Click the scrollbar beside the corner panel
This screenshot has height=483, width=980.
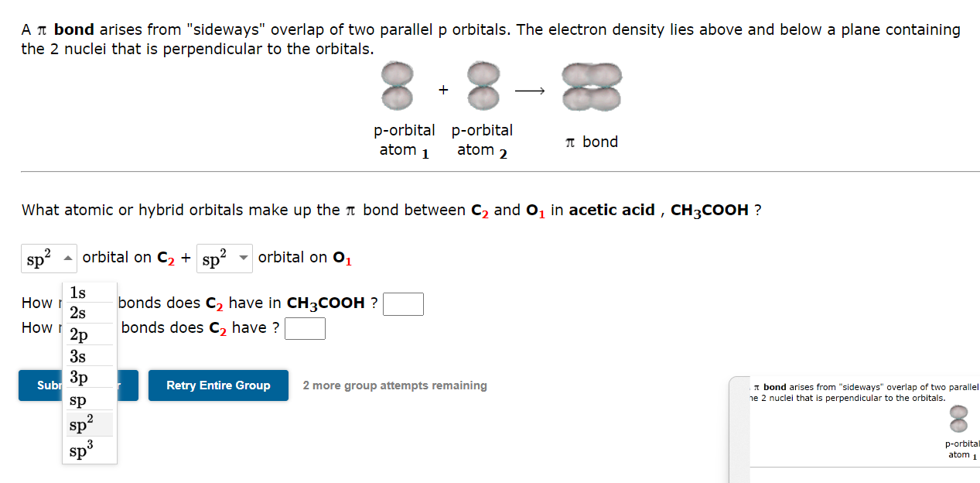click(x=739, y=426)
